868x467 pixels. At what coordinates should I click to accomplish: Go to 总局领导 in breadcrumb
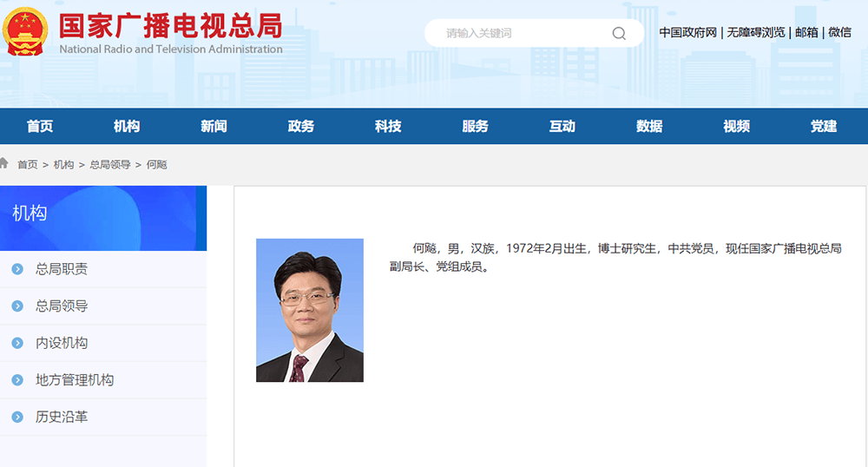click(110, 164)
